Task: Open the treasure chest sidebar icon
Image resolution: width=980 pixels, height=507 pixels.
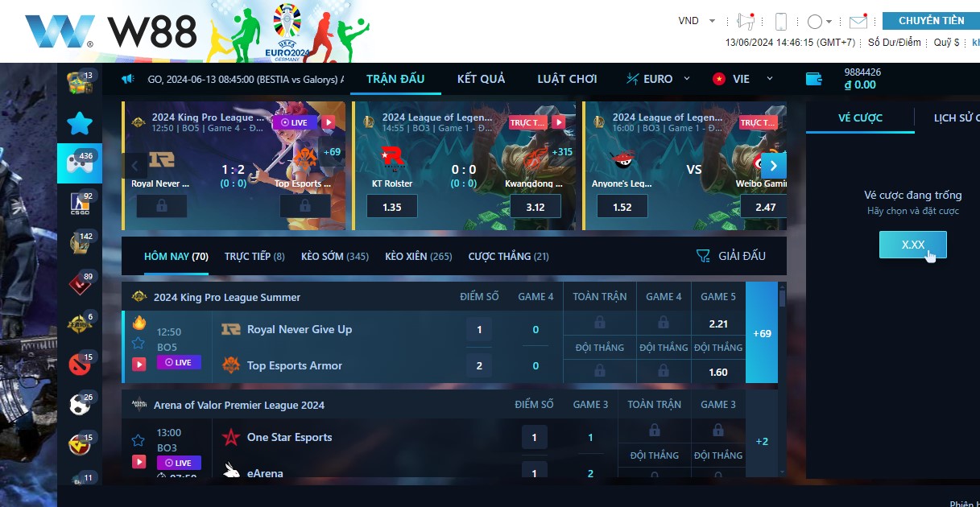Action: tap(80, 82)
